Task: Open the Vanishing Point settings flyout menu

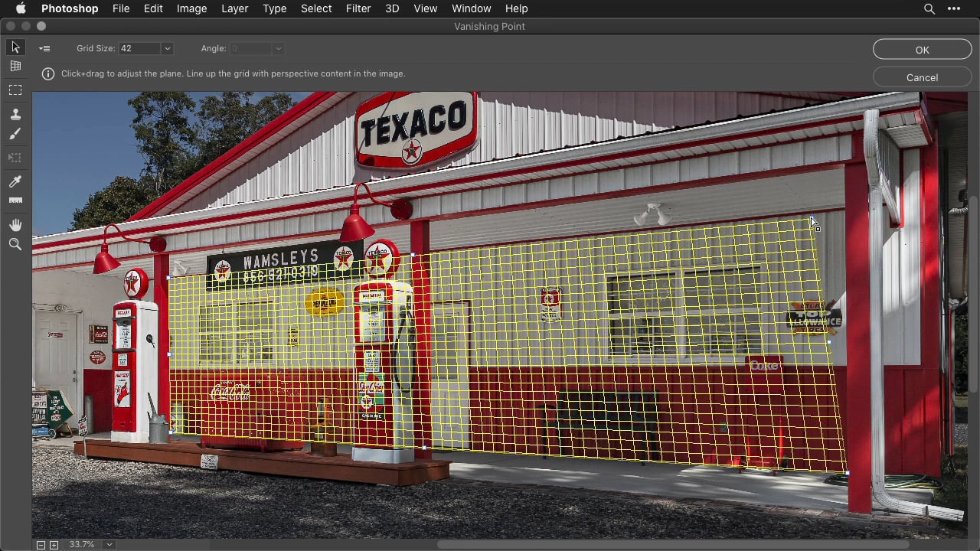Action: coord(44,48)
